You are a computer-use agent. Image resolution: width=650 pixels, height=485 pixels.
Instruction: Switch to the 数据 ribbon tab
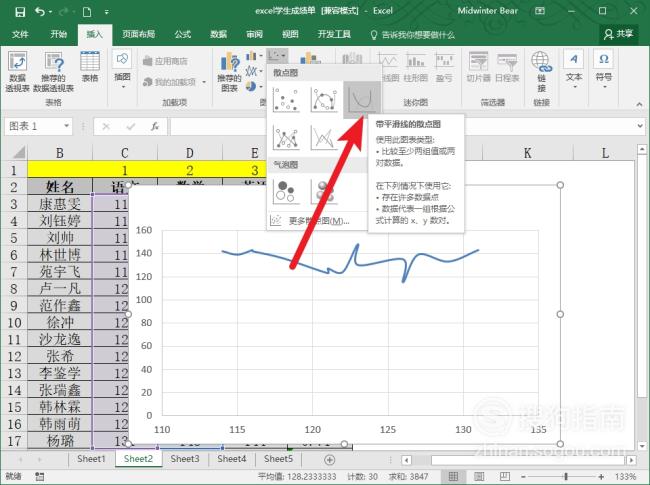tap(218, 34)
